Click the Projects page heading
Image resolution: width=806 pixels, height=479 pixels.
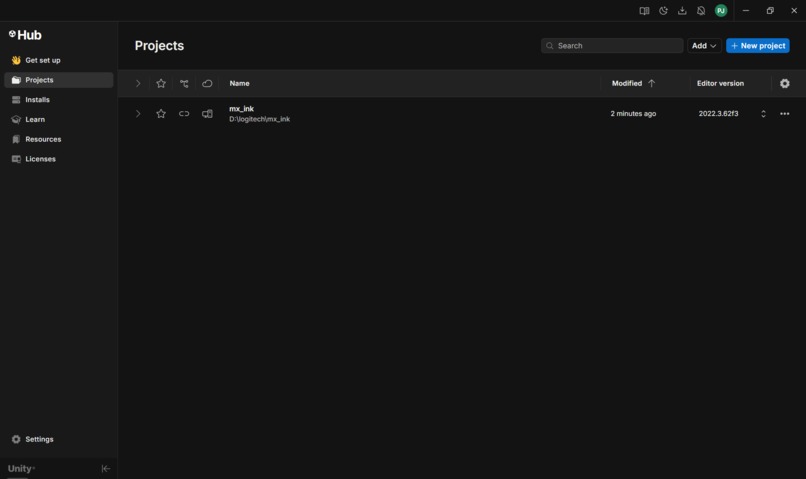click(159, 46)
